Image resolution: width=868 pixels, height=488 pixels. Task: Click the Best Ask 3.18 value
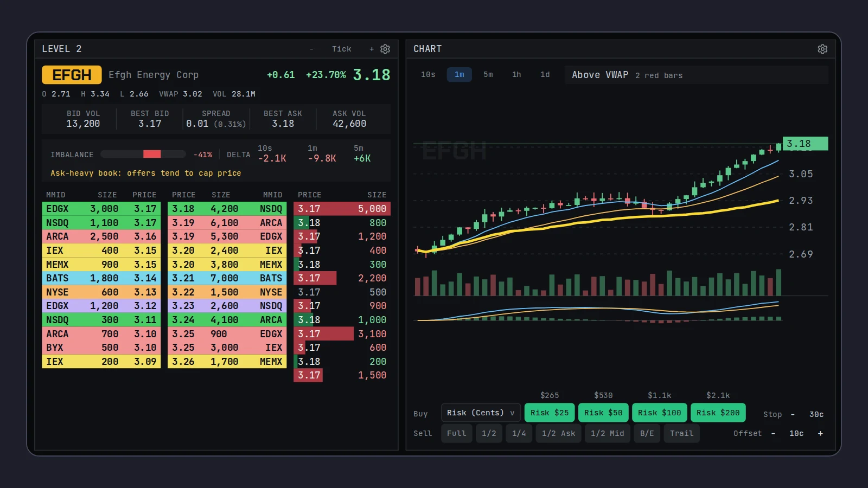coord(283,124)
